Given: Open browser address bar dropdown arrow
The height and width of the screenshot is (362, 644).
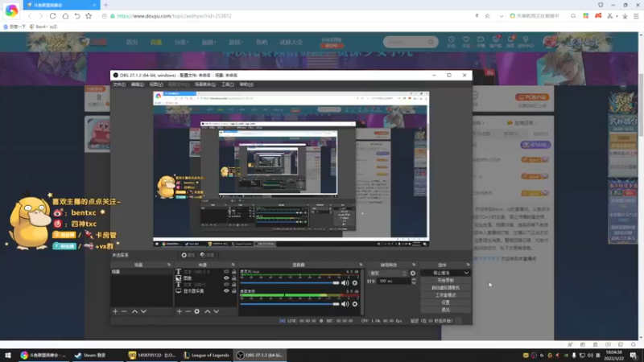Looking at the screenshot, I should pos(502,16).
